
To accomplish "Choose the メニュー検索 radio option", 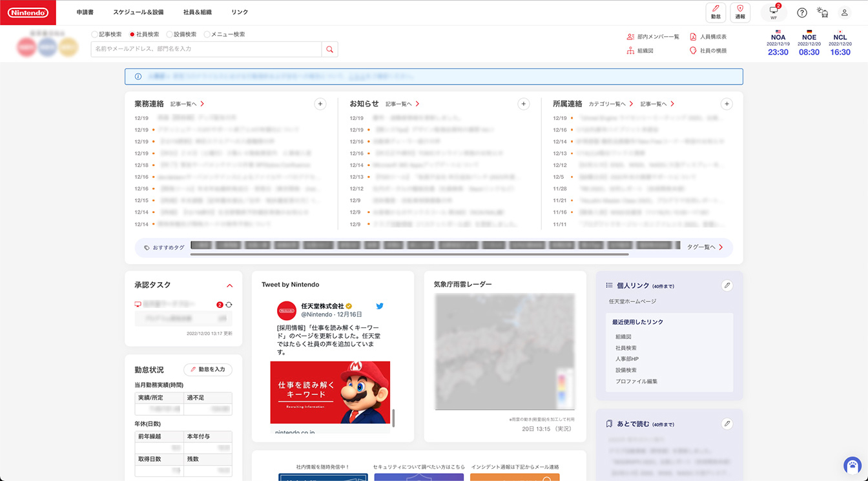I will point(207,34).
